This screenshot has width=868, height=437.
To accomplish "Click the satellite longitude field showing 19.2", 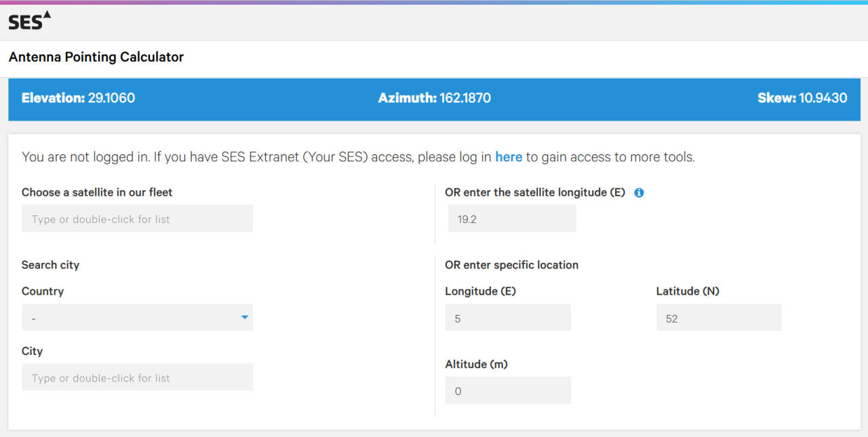I will click(512, 219).
